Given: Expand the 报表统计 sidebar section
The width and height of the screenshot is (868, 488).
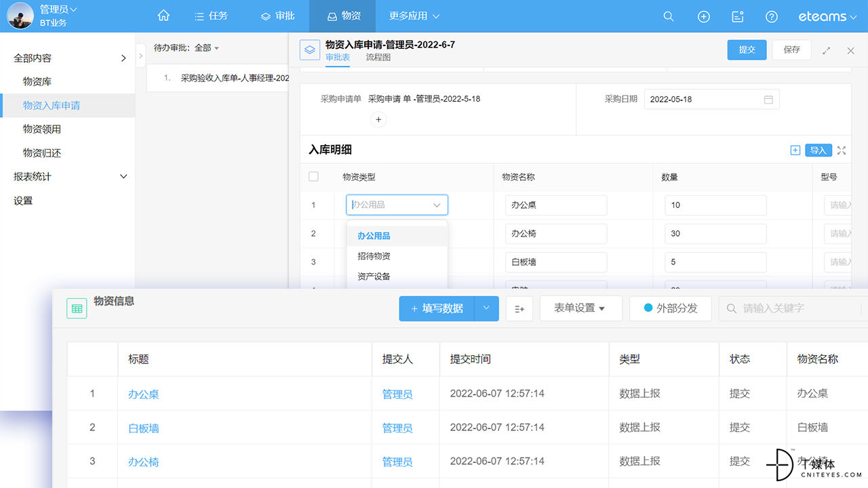Looking at the screenshot, I should point(123,177).
